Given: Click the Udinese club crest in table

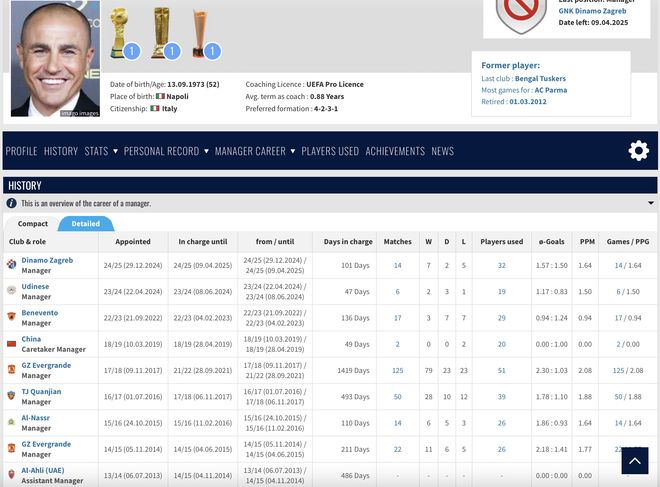Looking at the screenshot, I should point(11,291).
